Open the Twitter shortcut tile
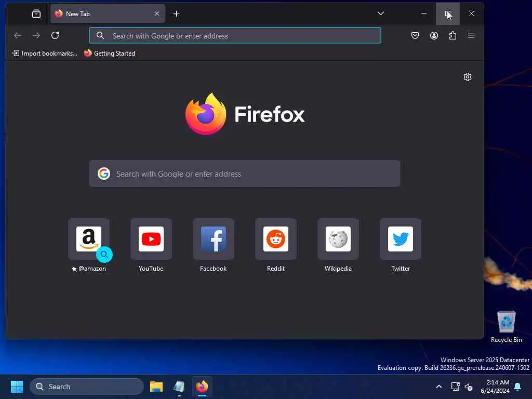Screen dimensions: 532x399 click(x=401, y=239)
